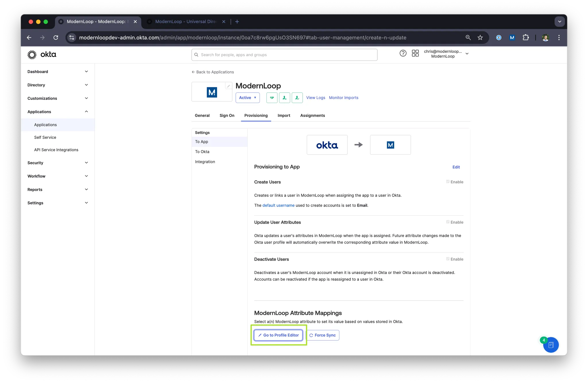The image size is (588, 383).
Task: Expand the Directory sidebar section
Action: point(58,85)
